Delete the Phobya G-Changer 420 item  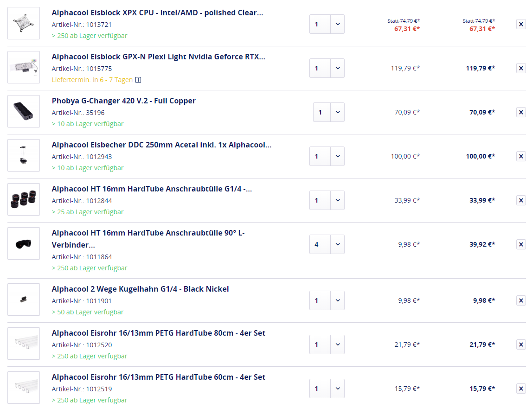(521, 112)
